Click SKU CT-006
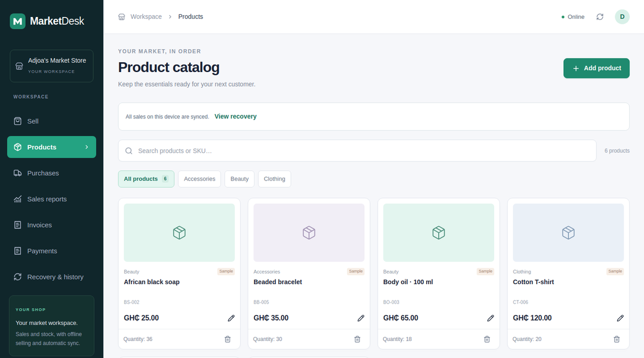644x358 pixels. click(x=520, y=302)
